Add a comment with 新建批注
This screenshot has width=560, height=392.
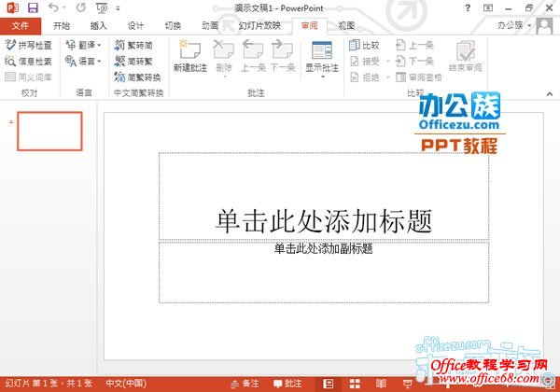coord(190,56)
